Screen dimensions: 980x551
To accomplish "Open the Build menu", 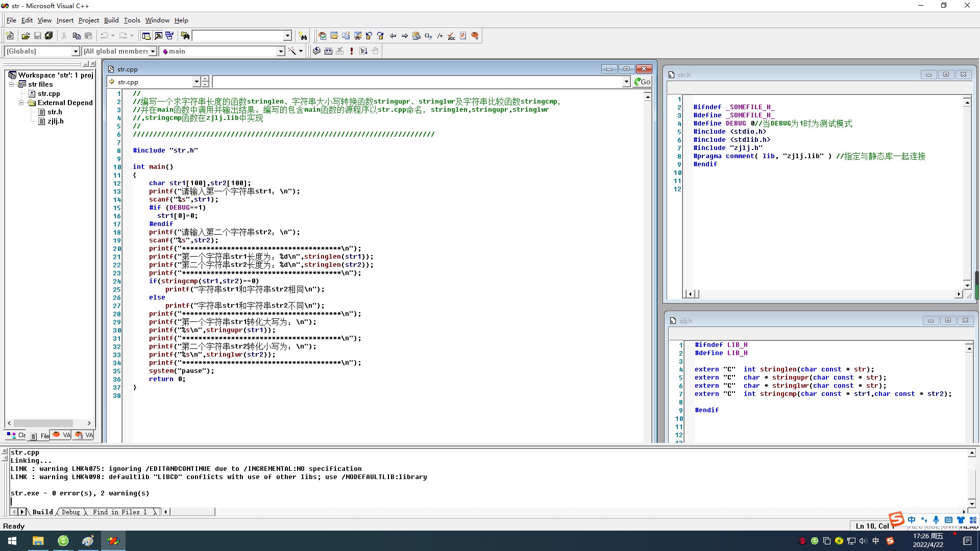I will (x=111, y=20).
